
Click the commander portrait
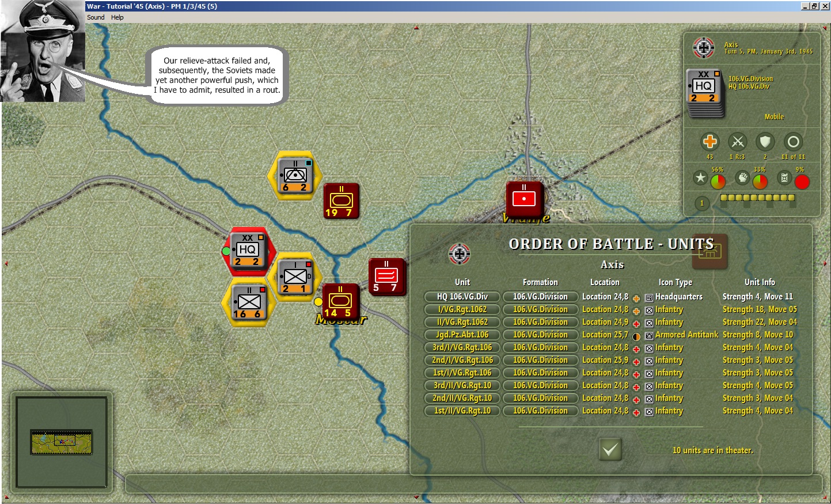43,51
